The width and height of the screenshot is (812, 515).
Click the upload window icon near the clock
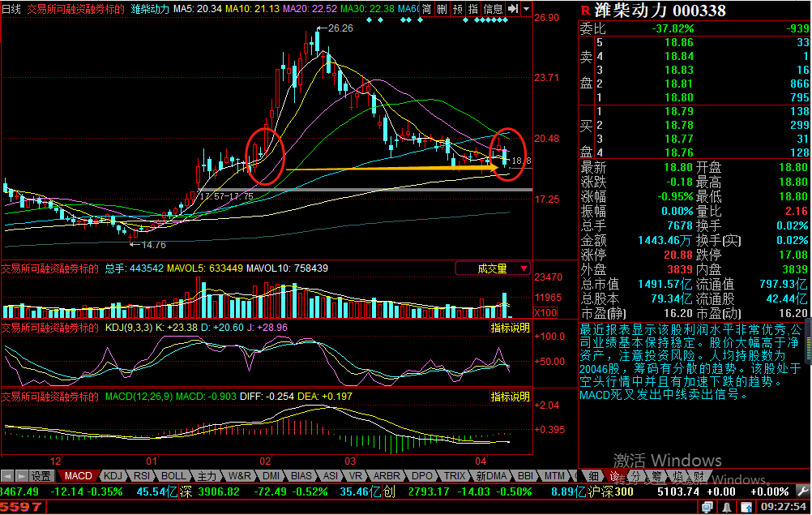(x=746, y=507)
